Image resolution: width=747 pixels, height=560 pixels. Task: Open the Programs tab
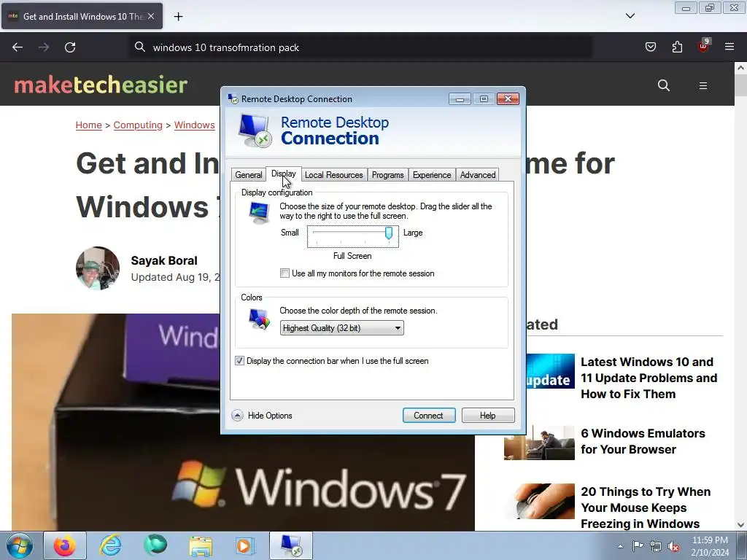pos(388,175)
